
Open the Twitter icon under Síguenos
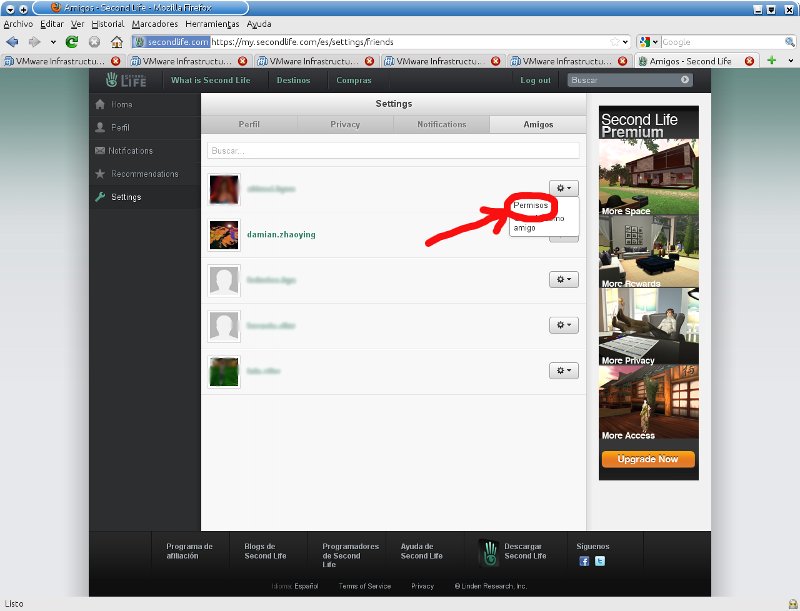(x=600, y=561)
